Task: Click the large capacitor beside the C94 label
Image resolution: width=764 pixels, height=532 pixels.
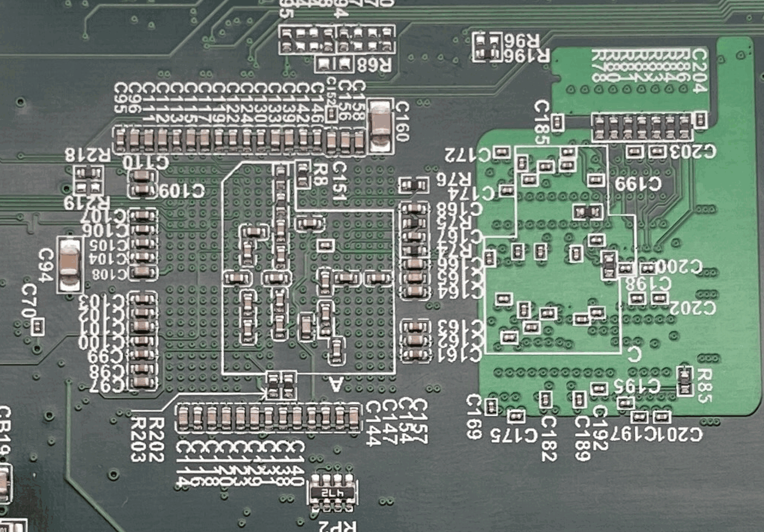Action: pos(69,264)
